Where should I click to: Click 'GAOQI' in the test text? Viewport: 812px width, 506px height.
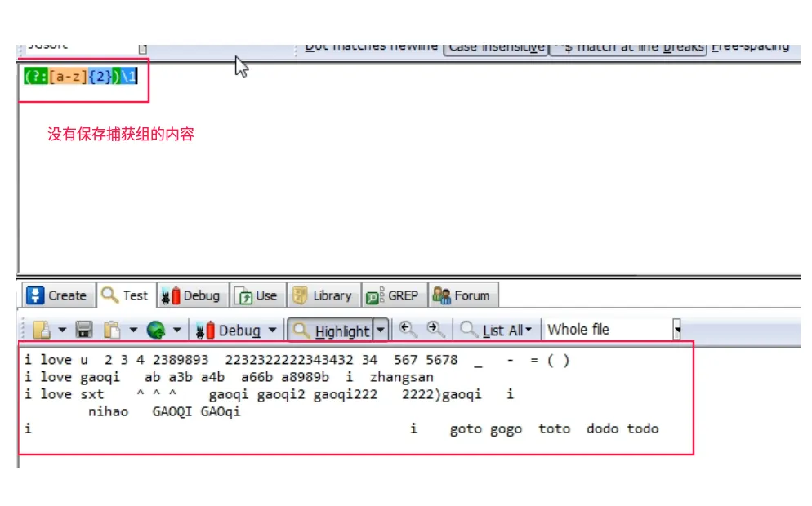point(172,412)
